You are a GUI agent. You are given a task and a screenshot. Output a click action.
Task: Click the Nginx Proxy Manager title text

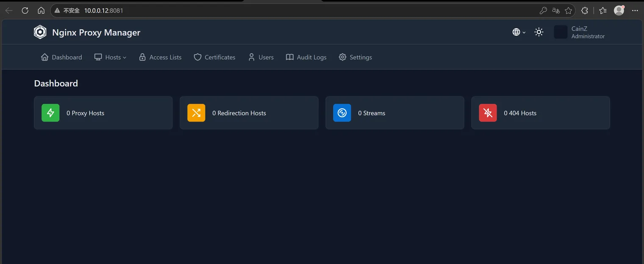96,33
